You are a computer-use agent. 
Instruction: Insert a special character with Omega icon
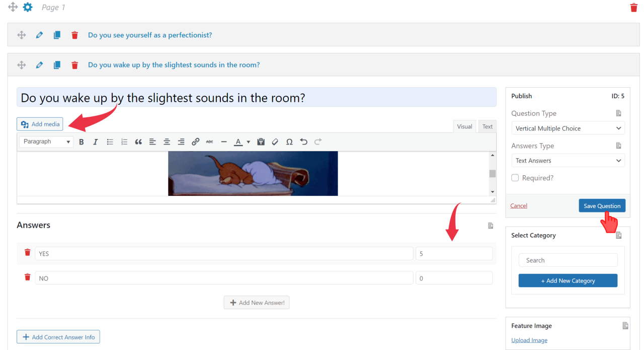(289, 142)
